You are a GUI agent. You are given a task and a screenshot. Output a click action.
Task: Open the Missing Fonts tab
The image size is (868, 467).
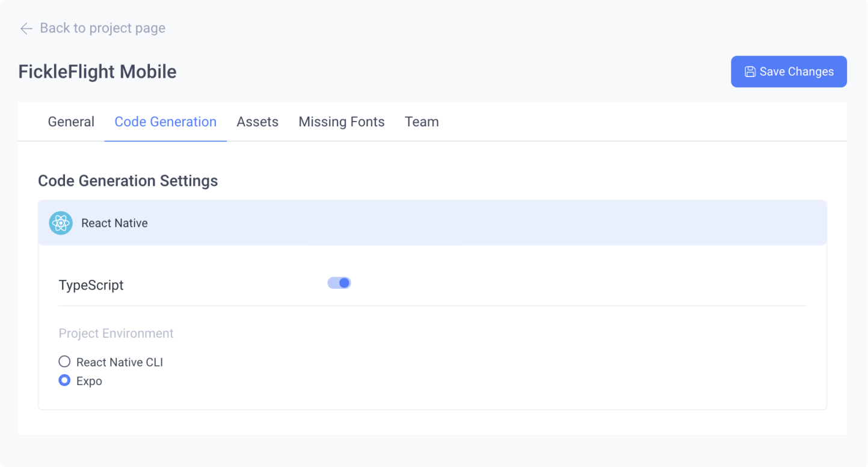click(x=342, y=122)
